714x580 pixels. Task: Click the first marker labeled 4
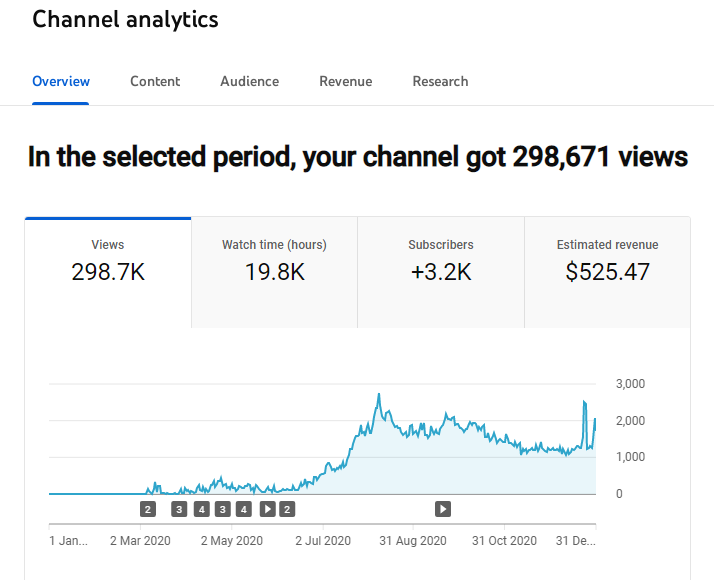(x=201, y=509)
